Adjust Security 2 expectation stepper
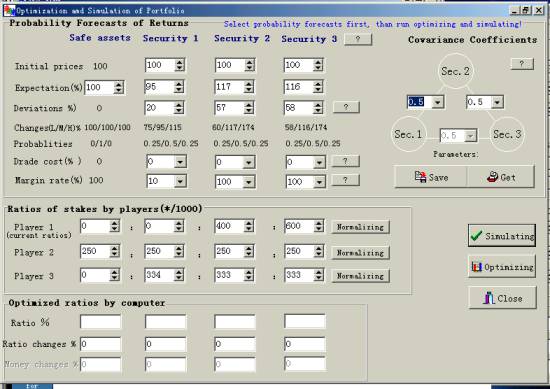This screenshot has height=389, width=550. point(249,87)
